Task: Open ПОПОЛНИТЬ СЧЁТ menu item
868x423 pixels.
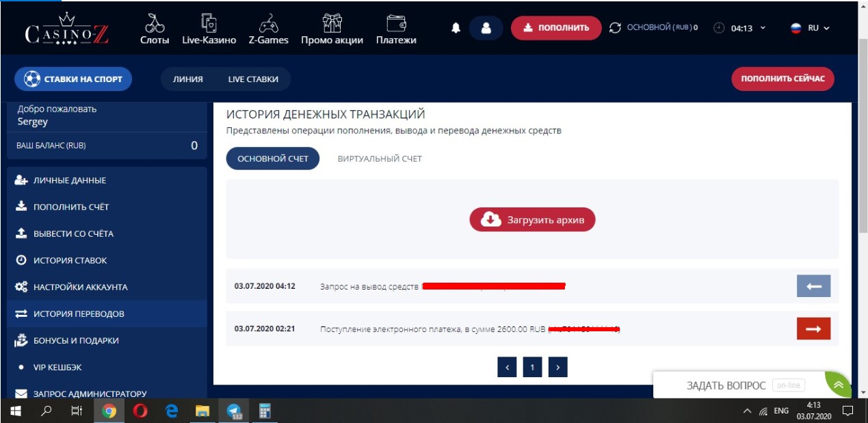Action: [107, 207]
